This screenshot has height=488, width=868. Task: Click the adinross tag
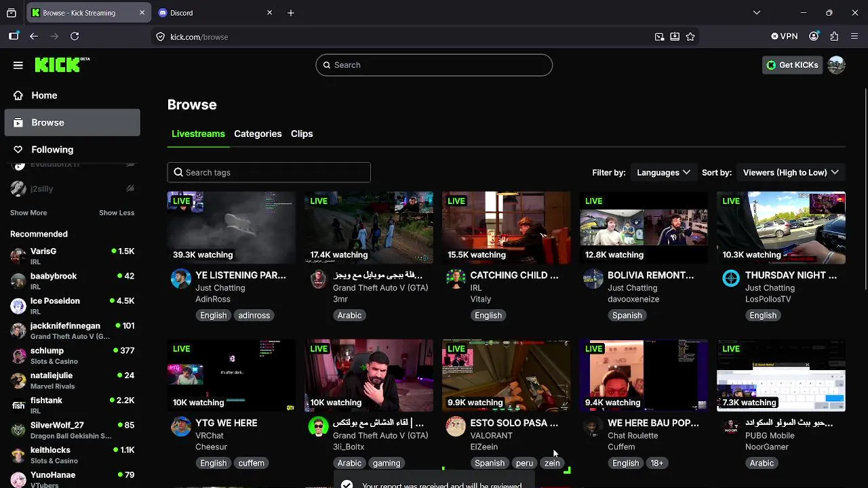pyautogui.click(x=254, y=315)
